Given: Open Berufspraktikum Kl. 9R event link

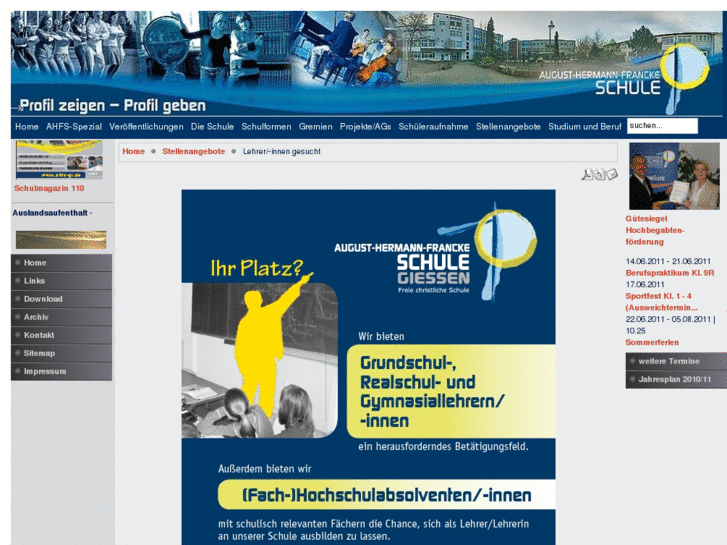Looking at the screenshot, I should click(x=670, y=273).
